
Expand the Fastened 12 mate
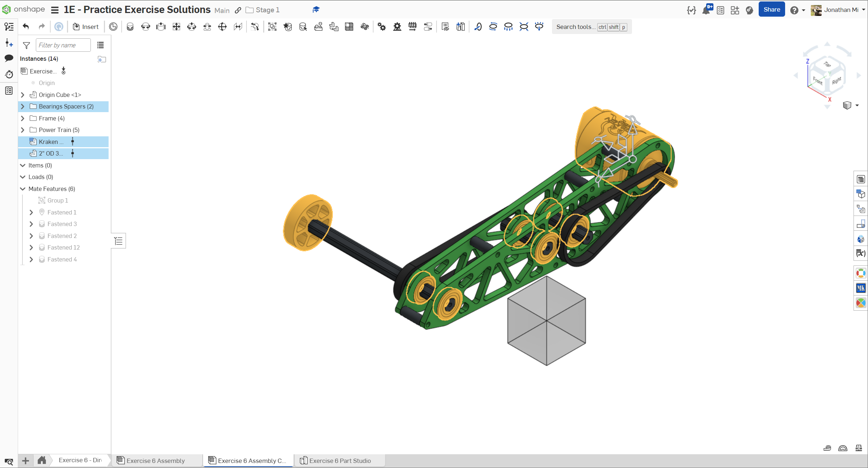tap(31, 247)
